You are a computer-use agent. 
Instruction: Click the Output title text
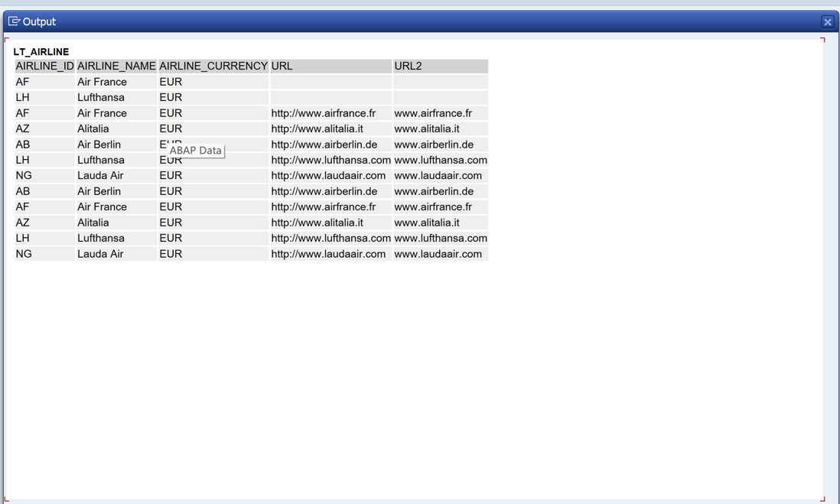tap(39, 21)
